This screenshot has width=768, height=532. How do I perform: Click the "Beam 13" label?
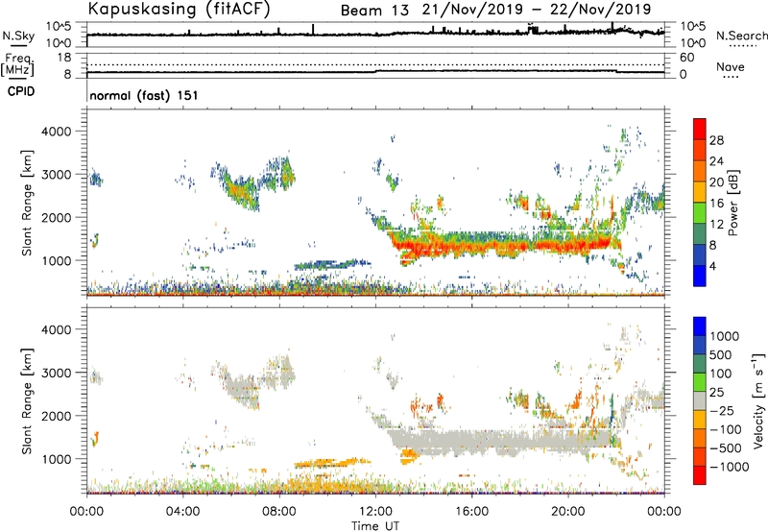pyautogui.click(x=374, y=11)
